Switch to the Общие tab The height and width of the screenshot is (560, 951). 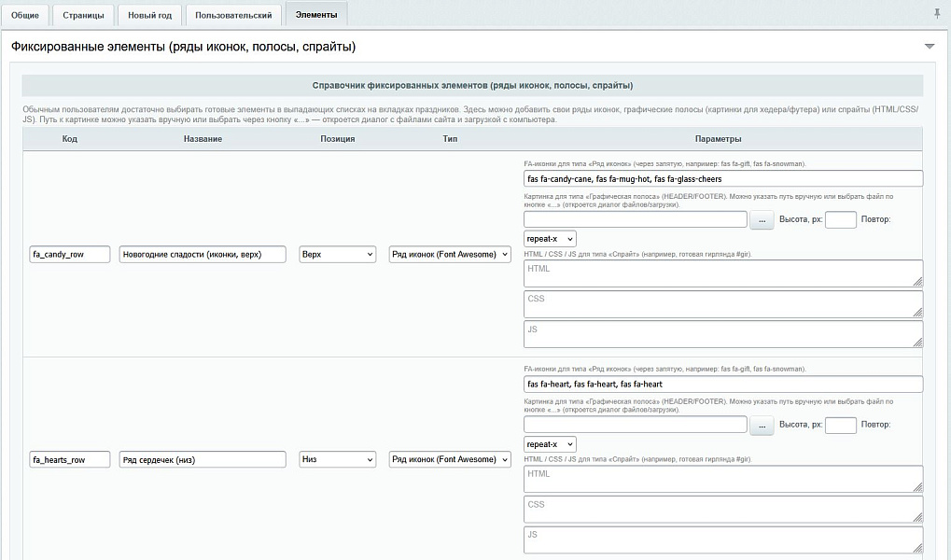[x=25, y=15]
